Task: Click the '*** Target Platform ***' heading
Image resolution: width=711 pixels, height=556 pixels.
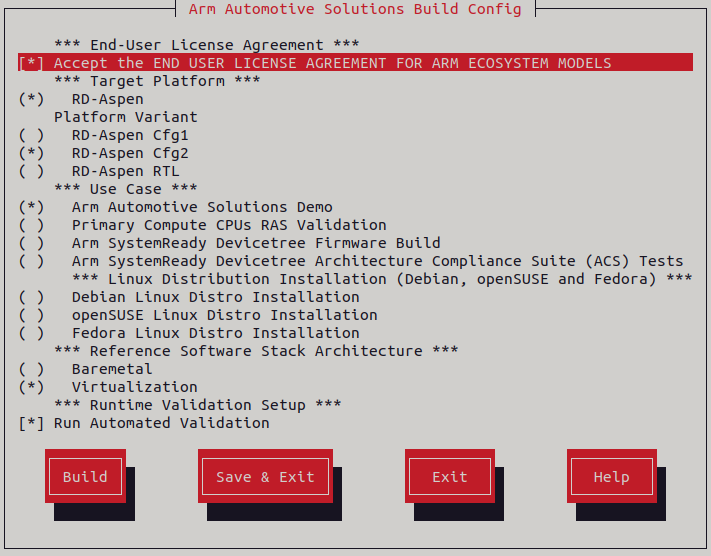Action: click(x=157, y=81)
